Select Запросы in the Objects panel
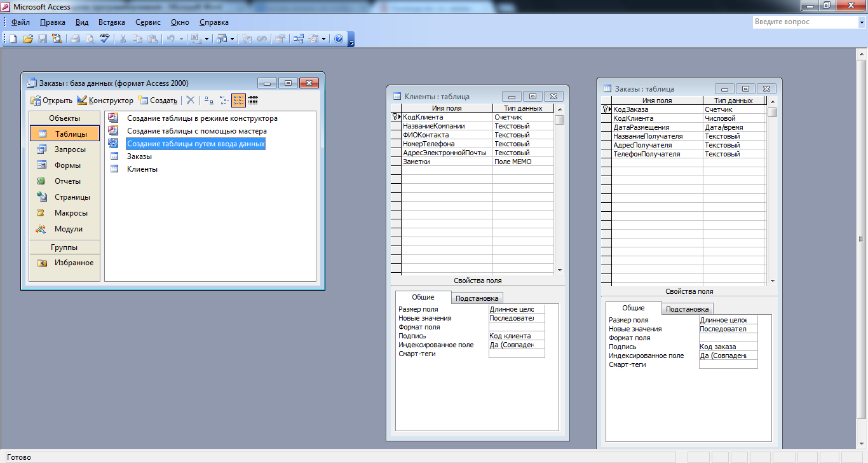Image resolution: width=868 pixels, height=463 pixels. (64, 149)
